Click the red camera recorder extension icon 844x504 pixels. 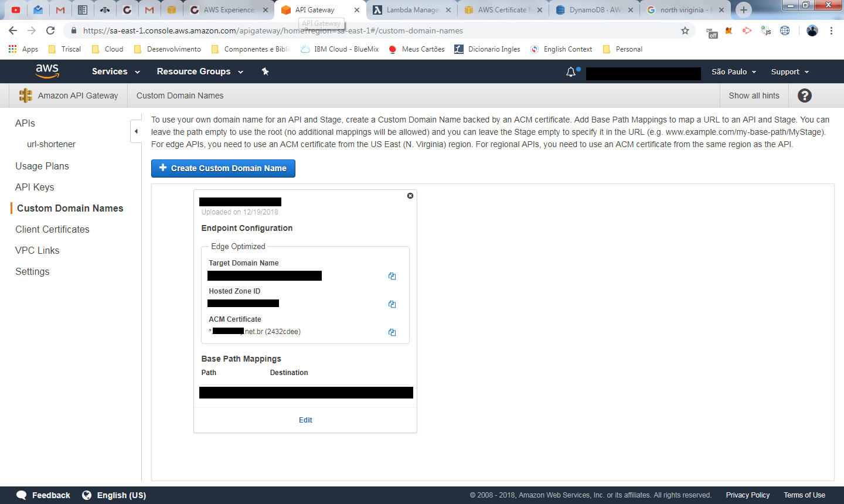pos(747,30)
